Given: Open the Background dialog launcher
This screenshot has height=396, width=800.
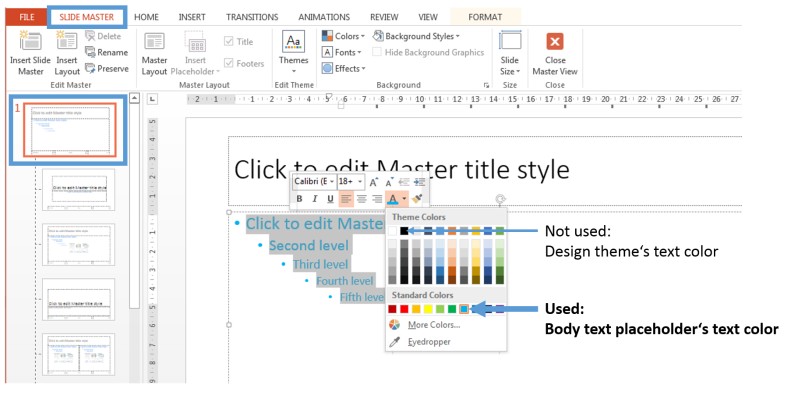Looking at the screenshot, I should 486,85.
